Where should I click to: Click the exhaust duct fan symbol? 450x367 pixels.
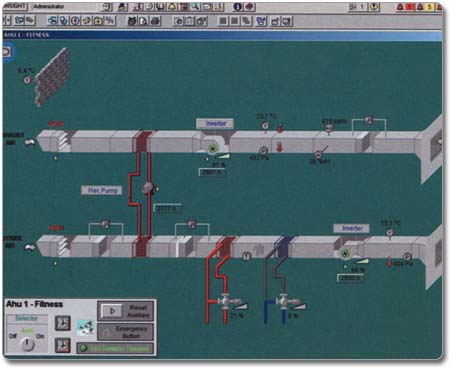(x=212, y=148)
